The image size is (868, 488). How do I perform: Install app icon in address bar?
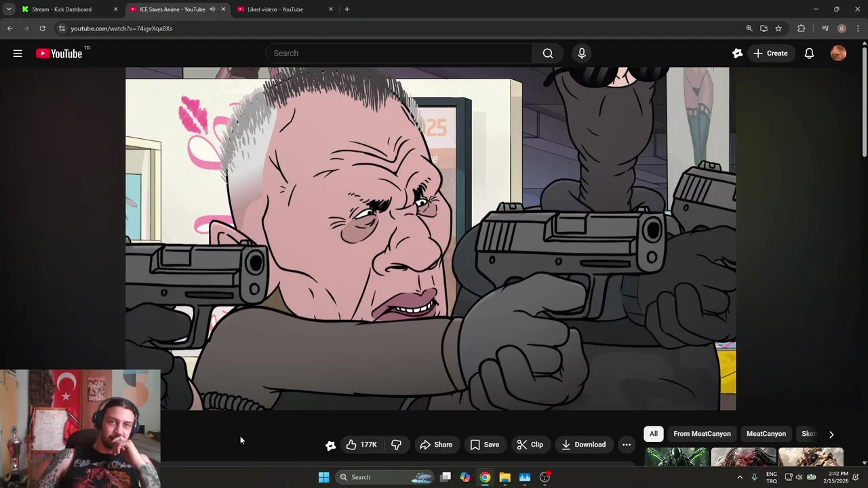click(x=764, y=28)
